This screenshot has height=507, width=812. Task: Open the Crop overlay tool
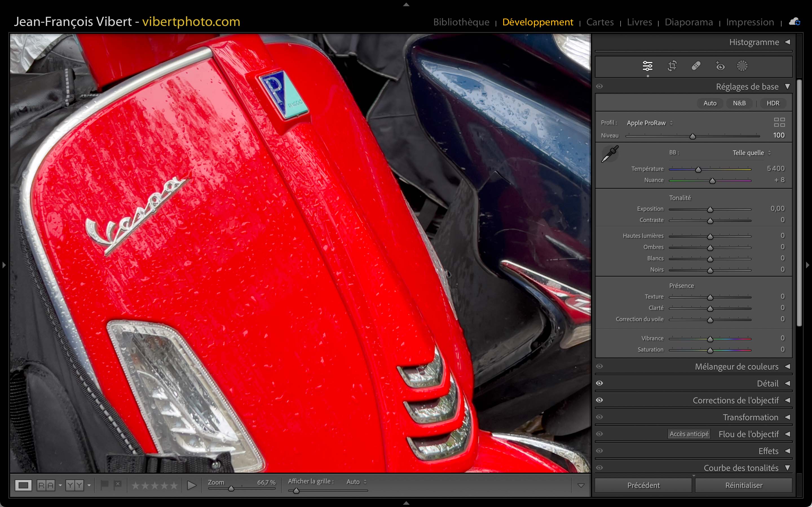point(672,66)
